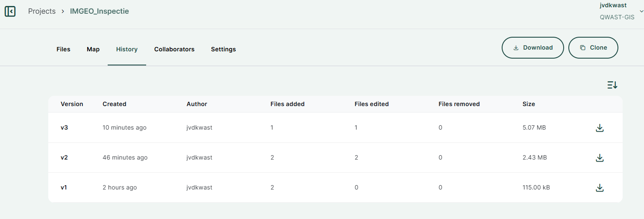644x219 pixels.
Task: Click the jvdkwast username in header
Action: (x=613, y=5)
